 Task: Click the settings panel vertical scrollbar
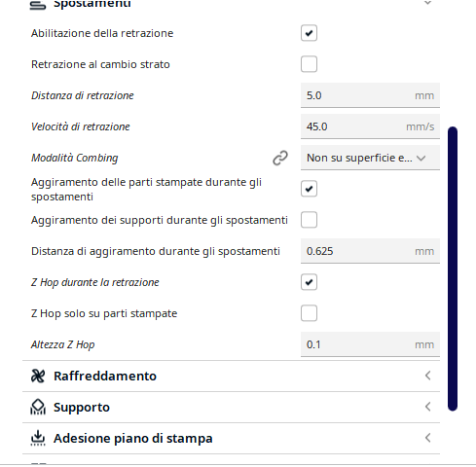coord(453,269)
